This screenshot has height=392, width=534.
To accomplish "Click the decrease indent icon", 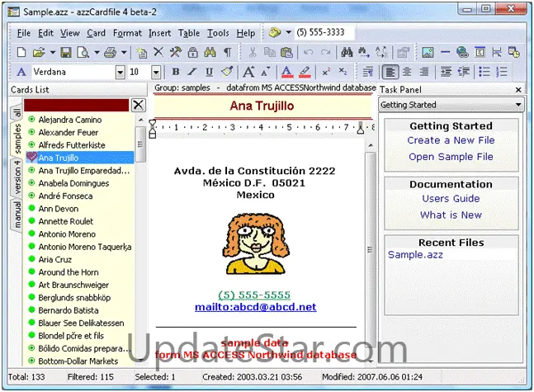I will (463, 72).
